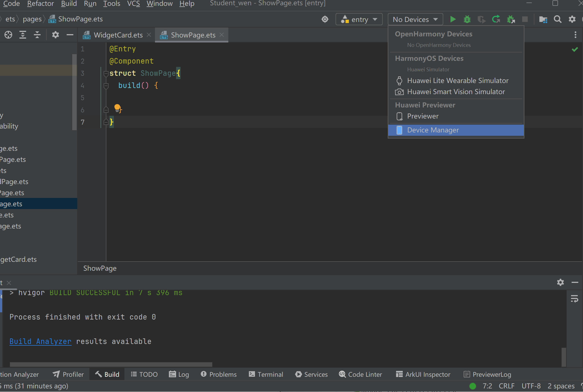Open the Problems tool window
This screenshot has width=583, height=392.
coord(219,375)
